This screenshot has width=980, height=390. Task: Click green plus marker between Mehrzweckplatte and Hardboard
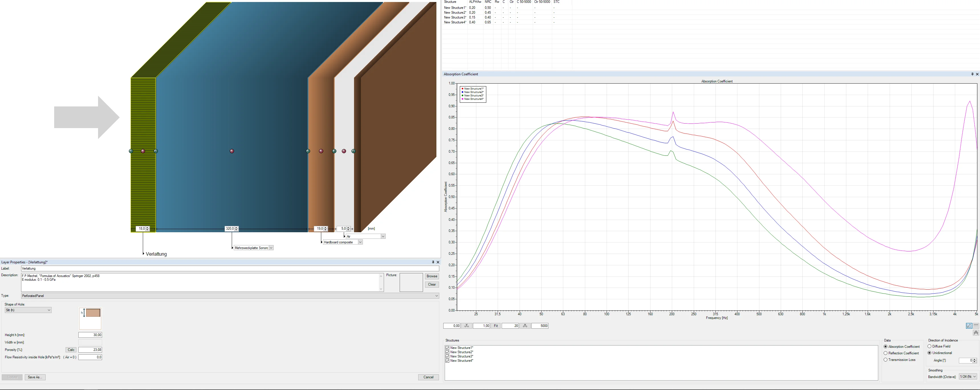click(x=308, y=151)
